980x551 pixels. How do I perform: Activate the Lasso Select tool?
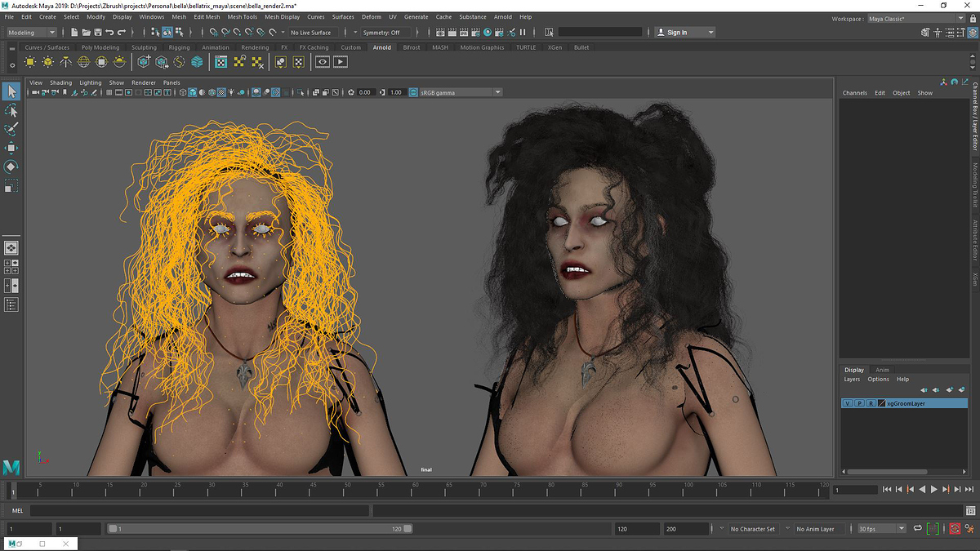11,110
